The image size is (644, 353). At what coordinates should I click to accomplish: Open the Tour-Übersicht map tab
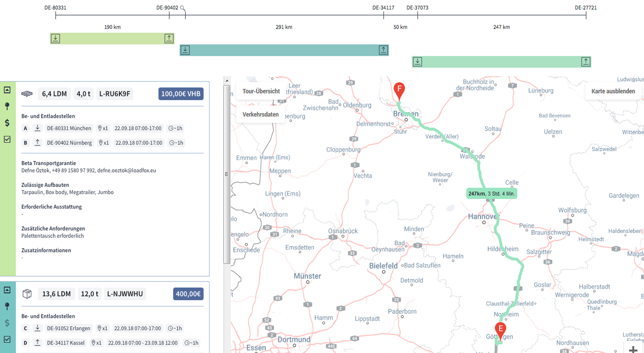[x=261, y=91]
